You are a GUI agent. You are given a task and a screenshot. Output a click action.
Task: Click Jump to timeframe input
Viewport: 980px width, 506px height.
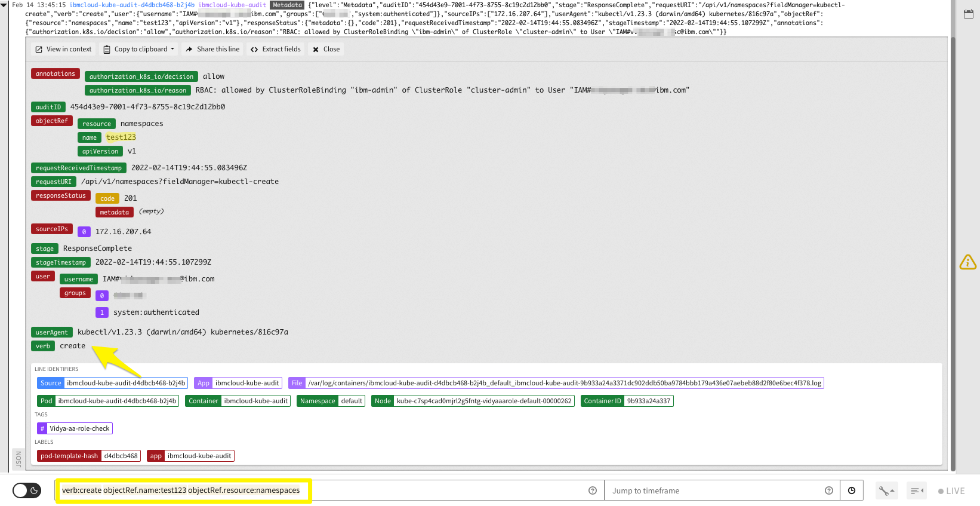pos(714,490)
